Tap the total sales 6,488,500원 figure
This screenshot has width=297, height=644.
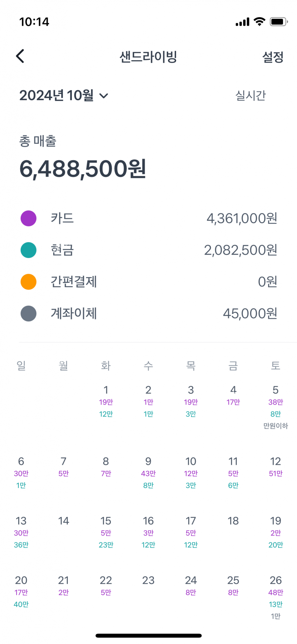click(x=83, y=169)
